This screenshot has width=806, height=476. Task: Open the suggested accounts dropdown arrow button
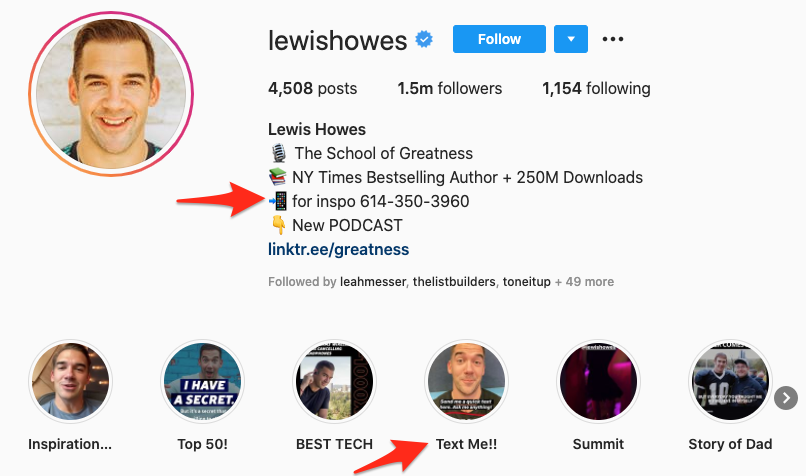click(x=571, y=39)
